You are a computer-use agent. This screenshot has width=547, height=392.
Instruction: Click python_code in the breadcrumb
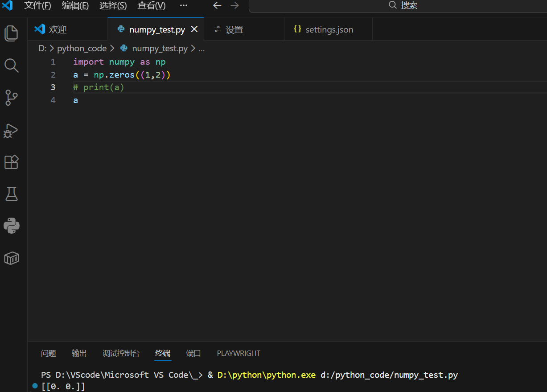[x=82, y=48]
